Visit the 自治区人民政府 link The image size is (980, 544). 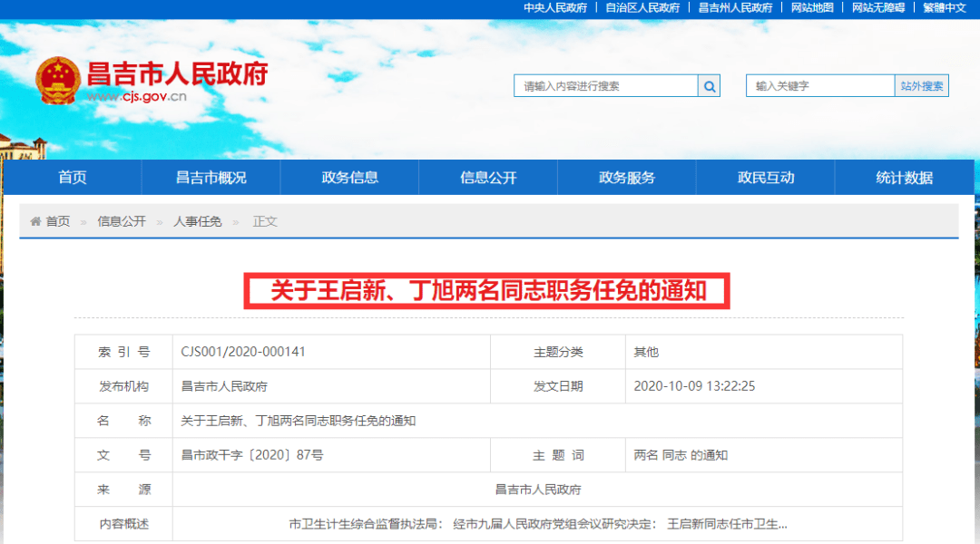pos(642,7)
